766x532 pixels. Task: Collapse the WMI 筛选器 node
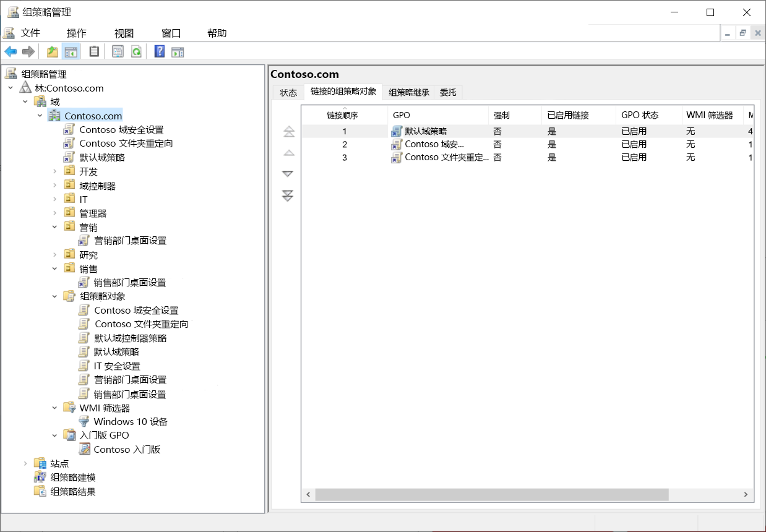(x=55, y=408)
